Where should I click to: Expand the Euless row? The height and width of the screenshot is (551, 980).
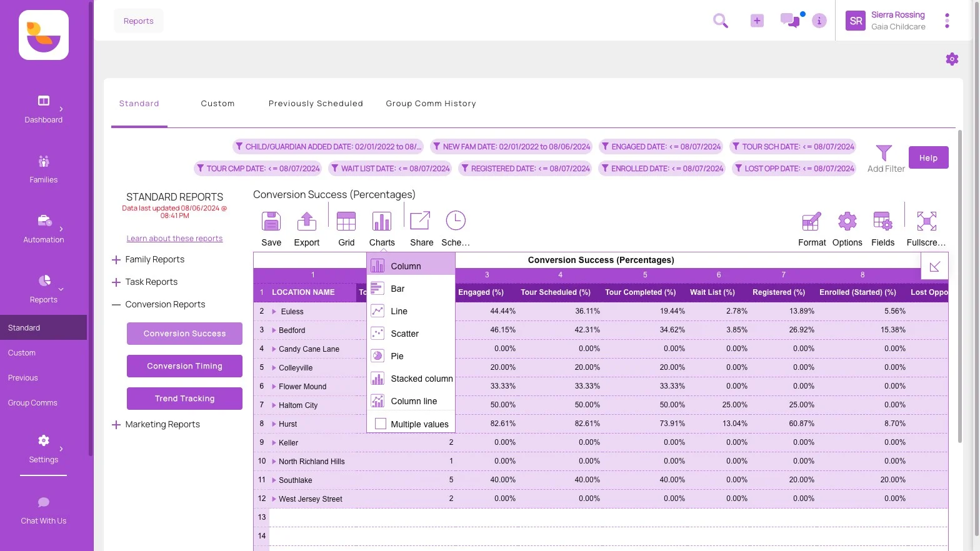(274, 311)
